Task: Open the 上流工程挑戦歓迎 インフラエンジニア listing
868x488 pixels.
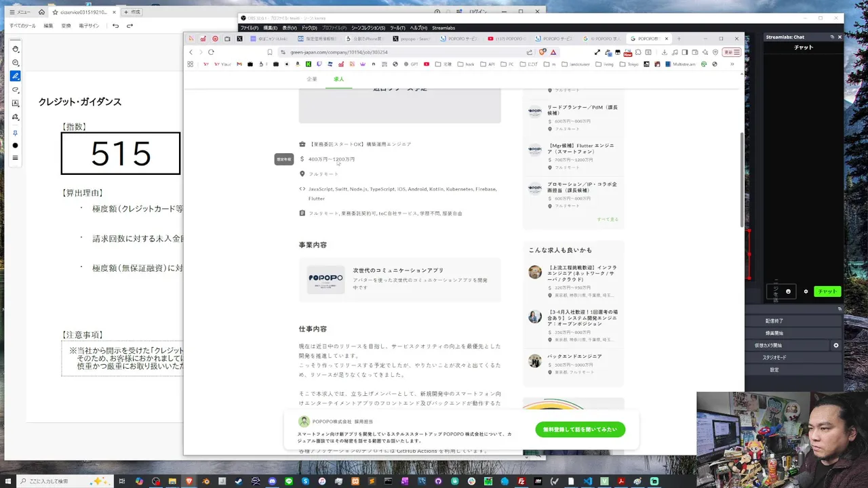Action: click(x=573, y=281)
